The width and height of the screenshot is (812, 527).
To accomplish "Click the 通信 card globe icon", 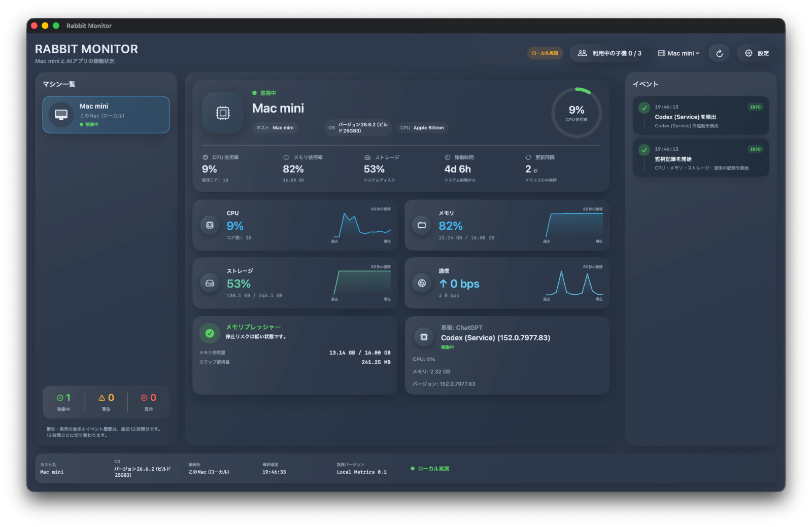I will (422, 283).
